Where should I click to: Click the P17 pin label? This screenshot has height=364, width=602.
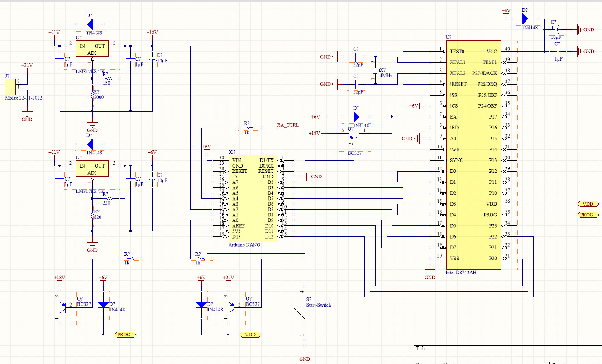pyautogui.click(x=493, y=117)
